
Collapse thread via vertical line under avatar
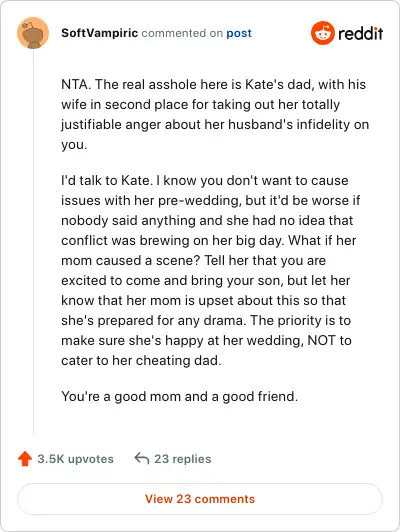(x=33, y=242)
